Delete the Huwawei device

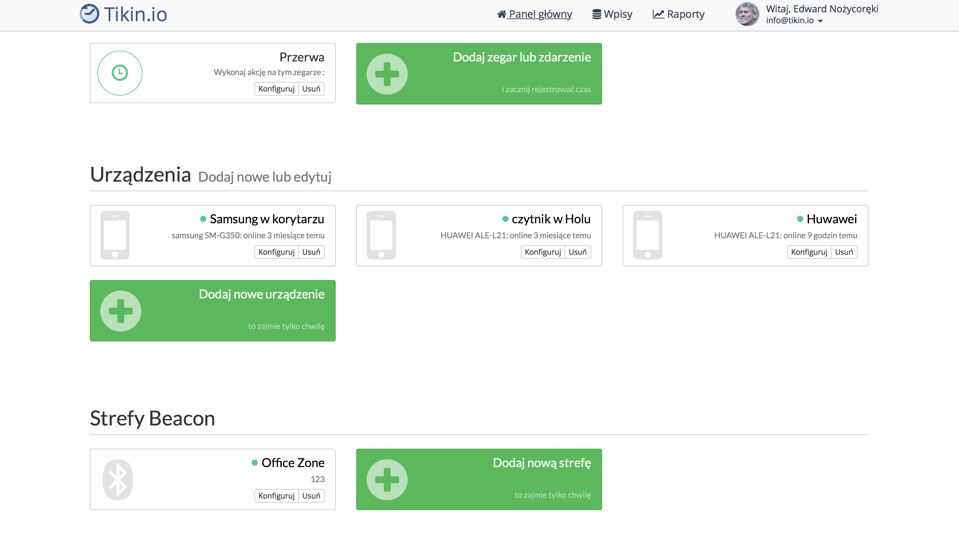point(844,252)
